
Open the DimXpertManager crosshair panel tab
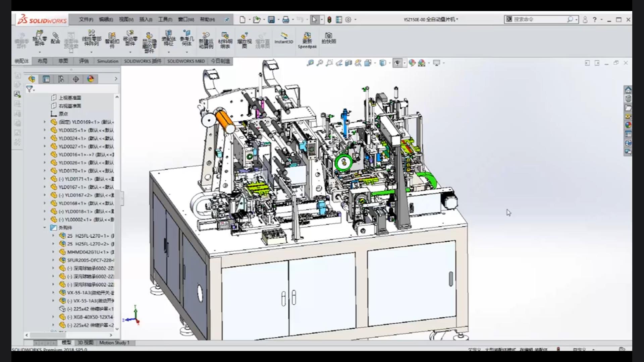point(76,79)
